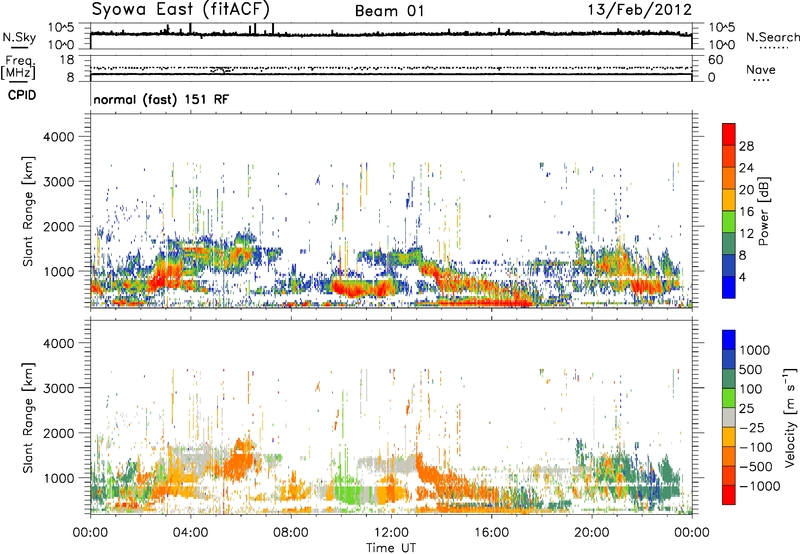Screen dimensions: 800x554
Task: Click the '4' value on the power scale
Action: (742, 278)
